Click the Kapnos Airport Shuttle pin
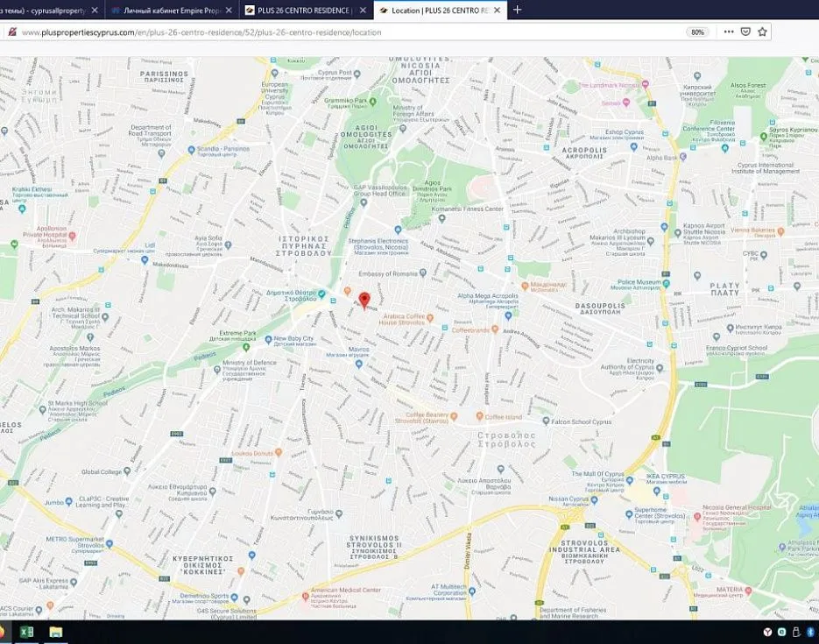 click(677, 233)
